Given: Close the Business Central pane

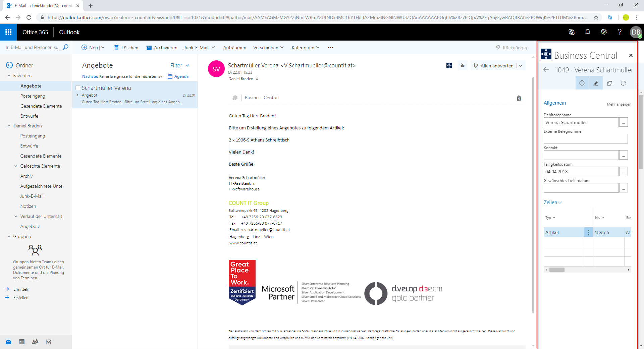Looking at the screenshot, I should click(x=631, y=55).
